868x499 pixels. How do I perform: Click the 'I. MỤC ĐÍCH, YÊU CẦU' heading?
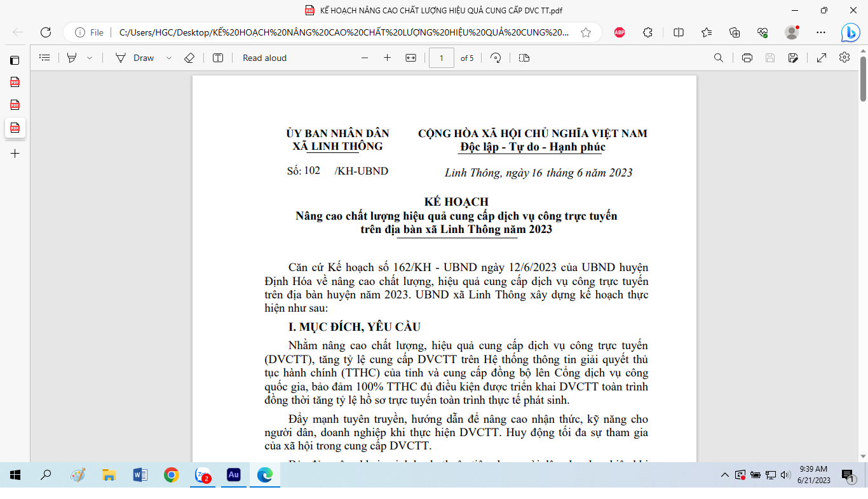[x=355, y=327]
